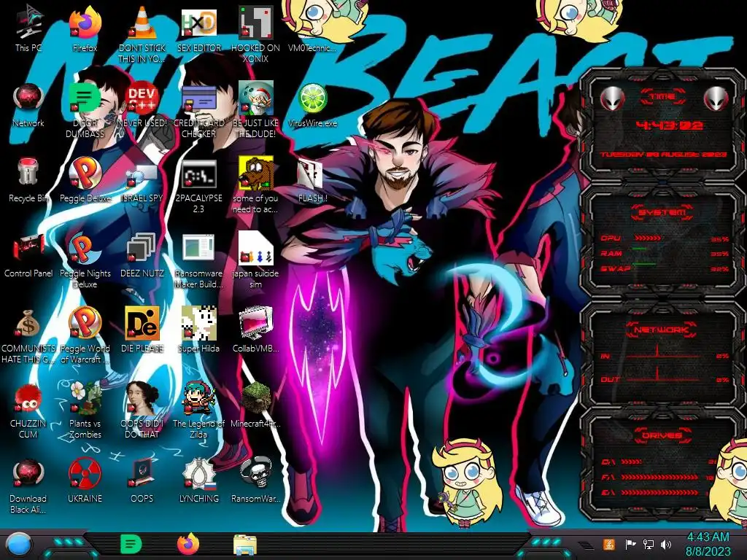747x560 pixels.
Task: Show hidden system tray icons
Action: pos(586,545)
